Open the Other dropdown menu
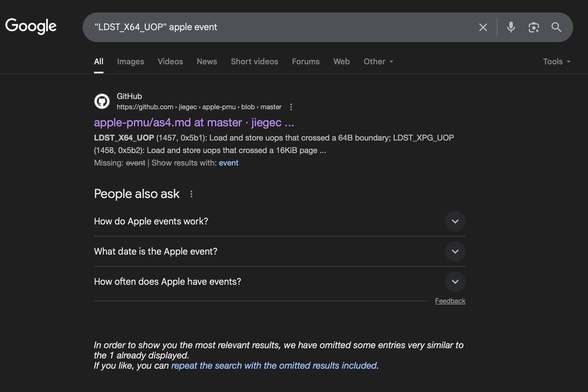The width and height of the screenshot is (588, 392). tap(378, 62)
